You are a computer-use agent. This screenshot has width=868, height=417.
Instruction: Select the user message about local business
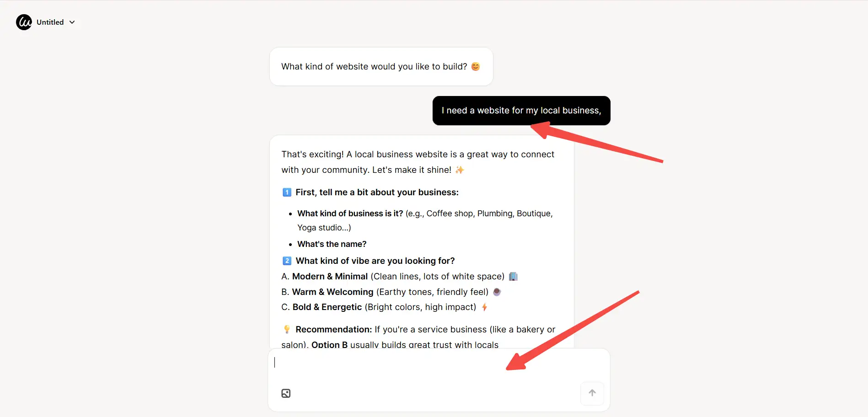click(x=521, y=111)
